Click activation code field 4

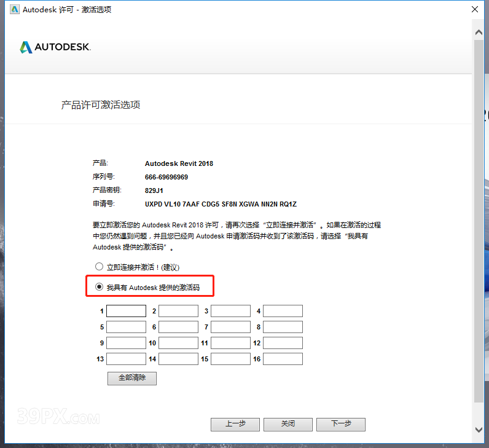point(283,311)
